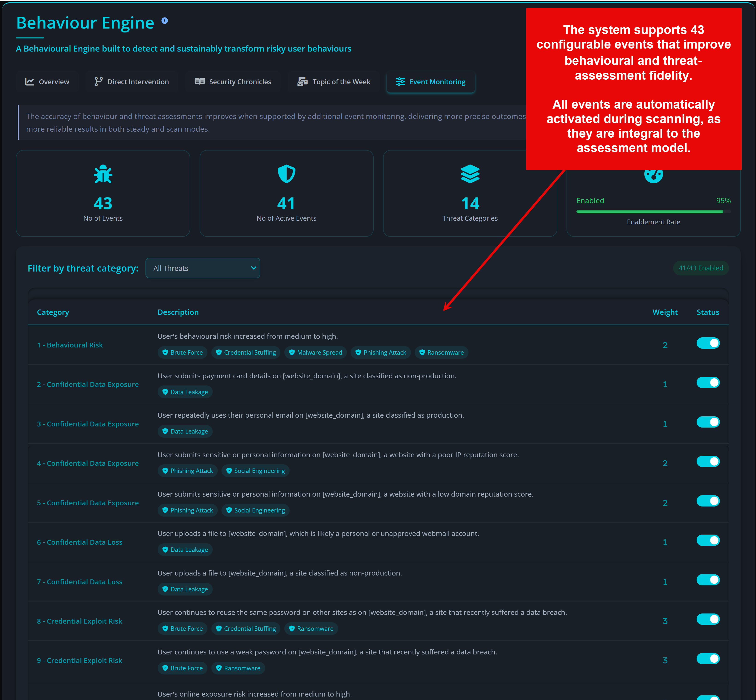This screenshot has width=756, height=700.
Task: Click the 41/43 Enabled badge
Action: (701, 268)
